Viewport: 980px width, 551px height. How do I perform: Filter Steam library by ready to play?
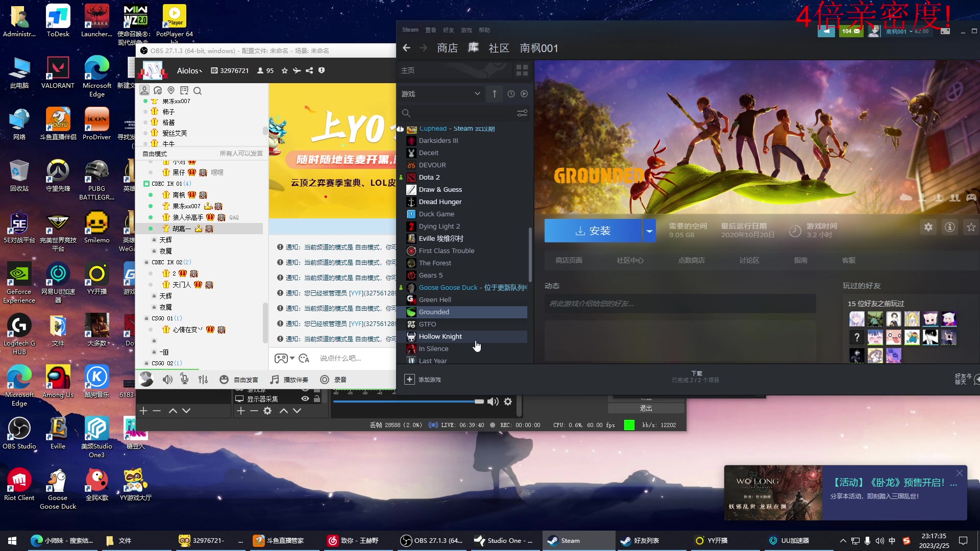[524, 94]
